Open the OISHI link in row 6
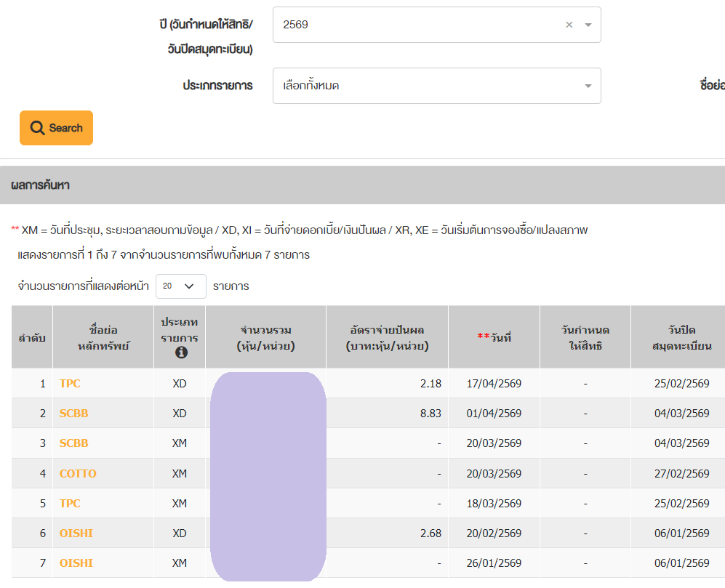 point(76,533)
